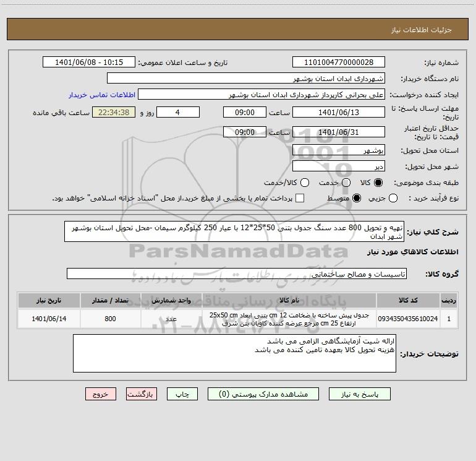Screen dimensions: 476x461
Task: Click the remaining days field showing 4
Action: [x=178, y=112]
